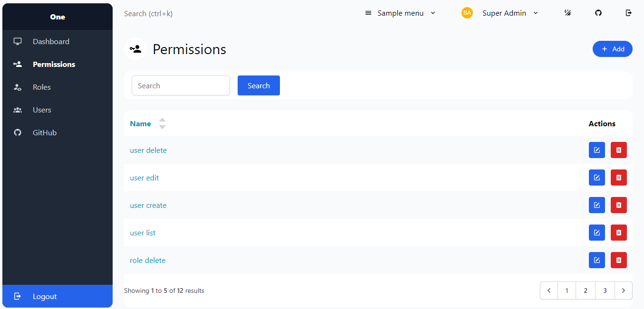Click the blue Search button
The width and height of the screenshot is (644, 309).
click(x=259, y=85)
